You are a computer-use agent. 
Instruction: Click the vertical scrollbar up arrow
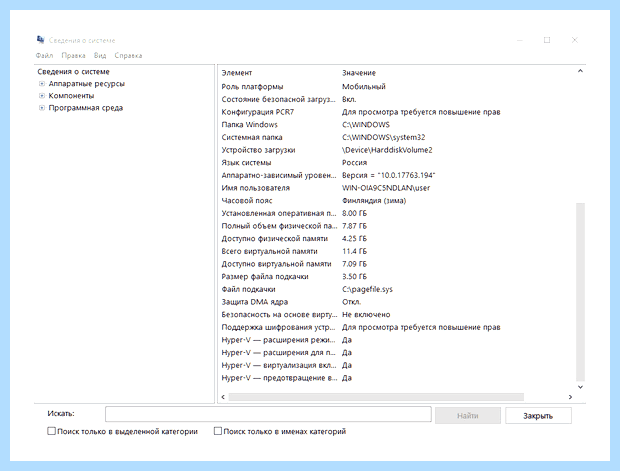pyautogui.click(x=580, y=71)
